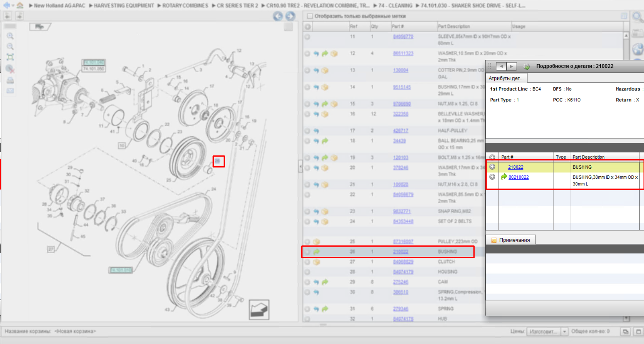644x344 pixels.
Task: Click yellow box icon in row 27 CLUTCH
Action: tap(316, 262)
